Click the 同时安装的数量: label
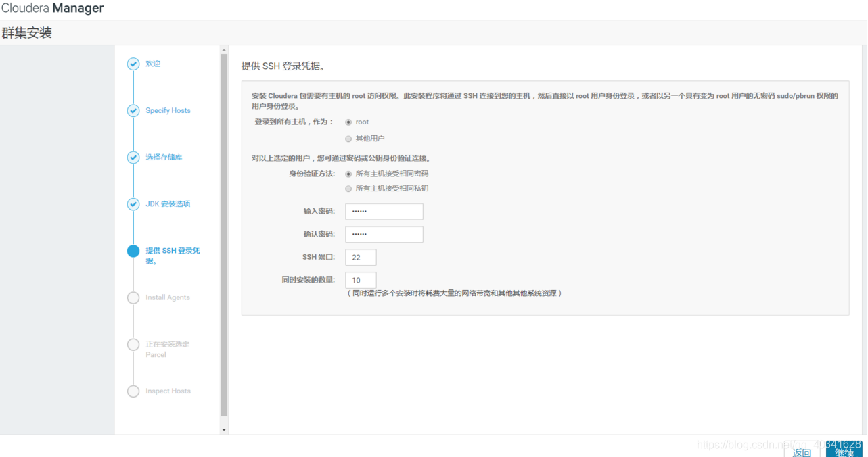This screenshot has height=457, width=868. point(309,280)
